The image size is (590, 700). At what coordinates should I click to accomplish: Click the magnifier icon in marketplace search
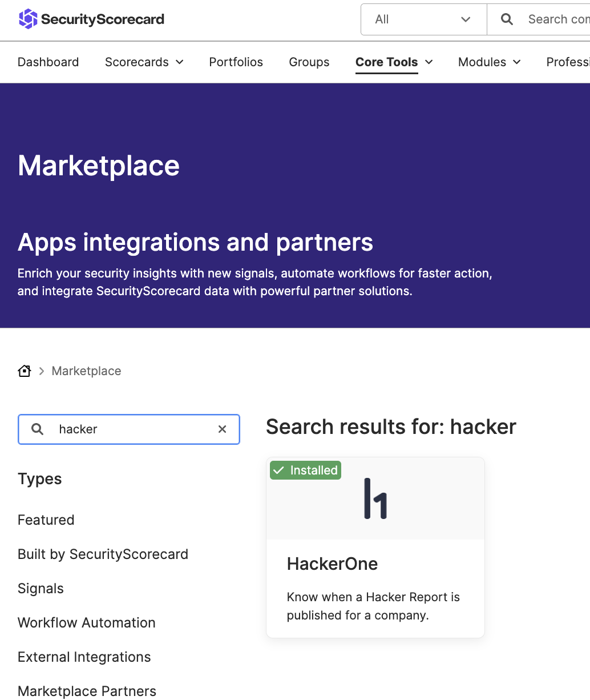tap(37, 429)
